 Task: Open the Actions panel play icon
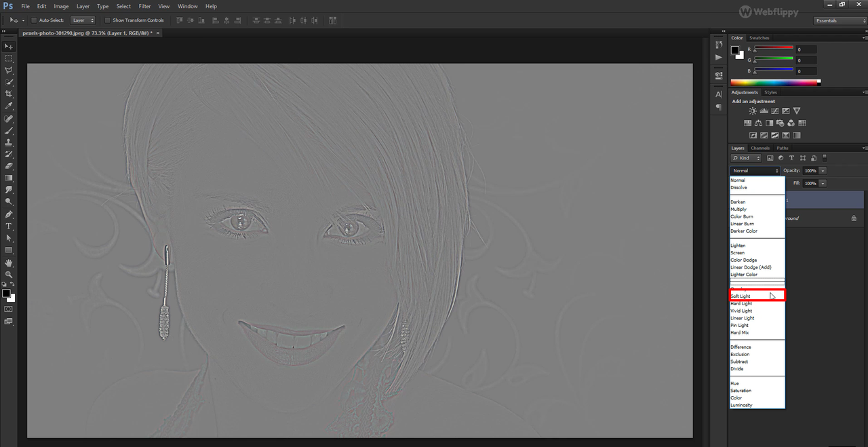point(719,58)
